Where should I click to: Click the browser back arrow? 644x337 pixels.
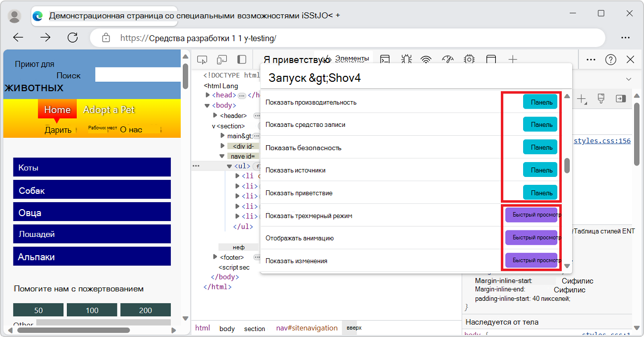pyautogui.click(x=18, y=38)
